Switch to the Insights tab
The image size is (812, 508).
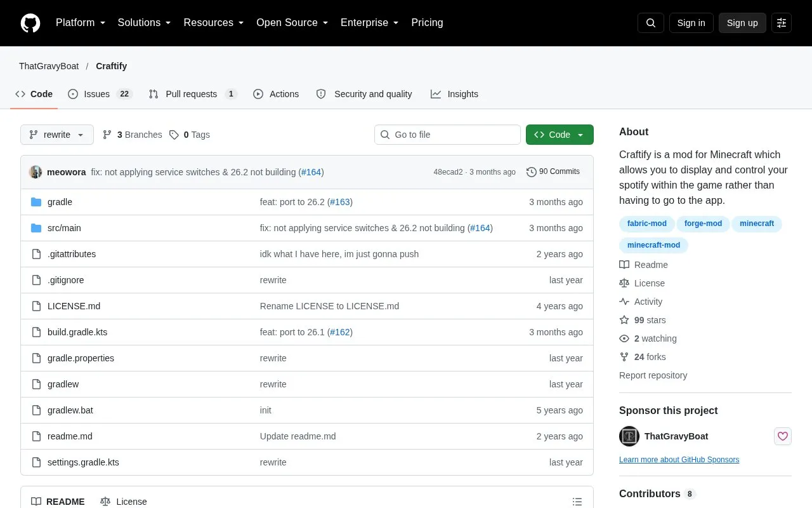pyautogui.click(x=454, y=94)
